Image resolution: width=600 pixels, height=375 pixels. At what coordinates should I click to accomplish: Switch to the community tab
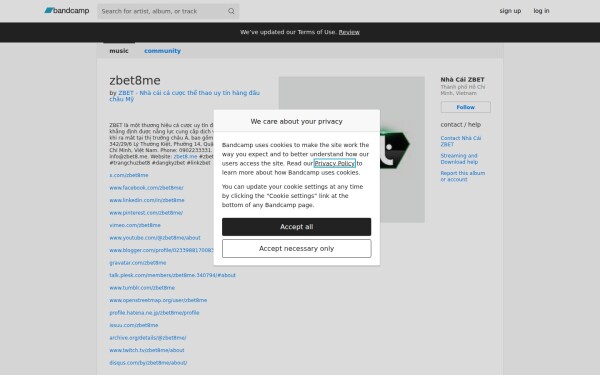coord(162,51)
